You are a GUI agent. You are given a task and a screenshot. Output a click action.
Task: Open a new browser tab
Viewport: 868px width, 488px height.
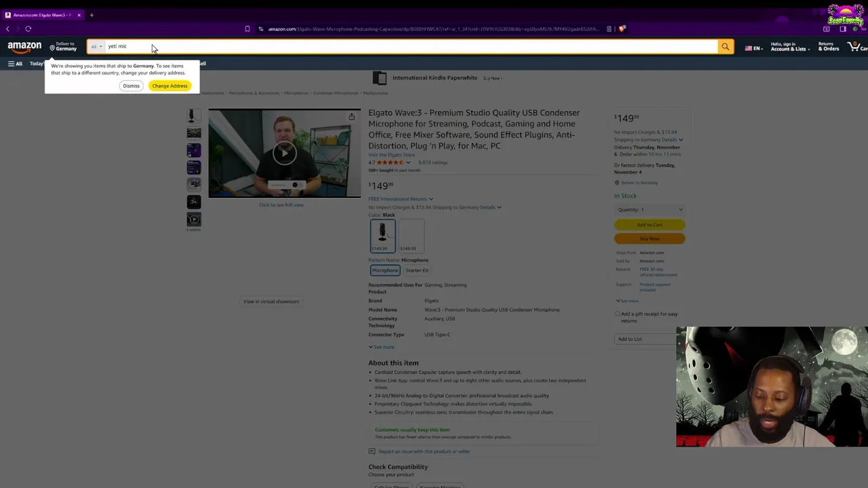pos(92,15)
